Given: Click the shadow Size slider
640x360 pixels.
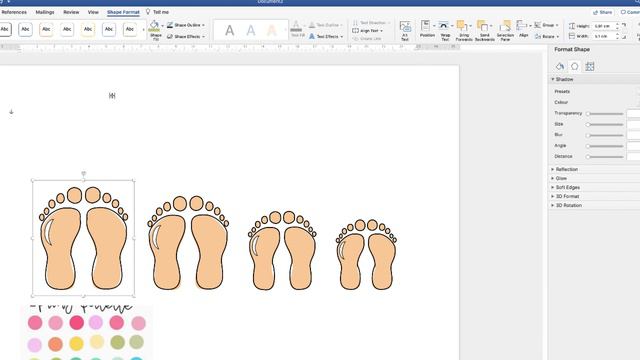Looking at the screenshot, I should [x=605, y=124].
